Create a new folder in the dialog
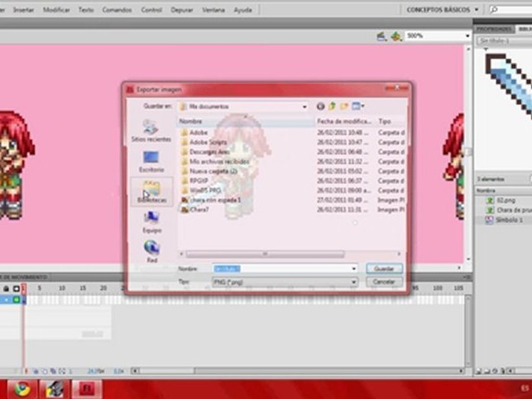This screenshot has height=399, width=532. pyautogui.click(x=344, y=106)
